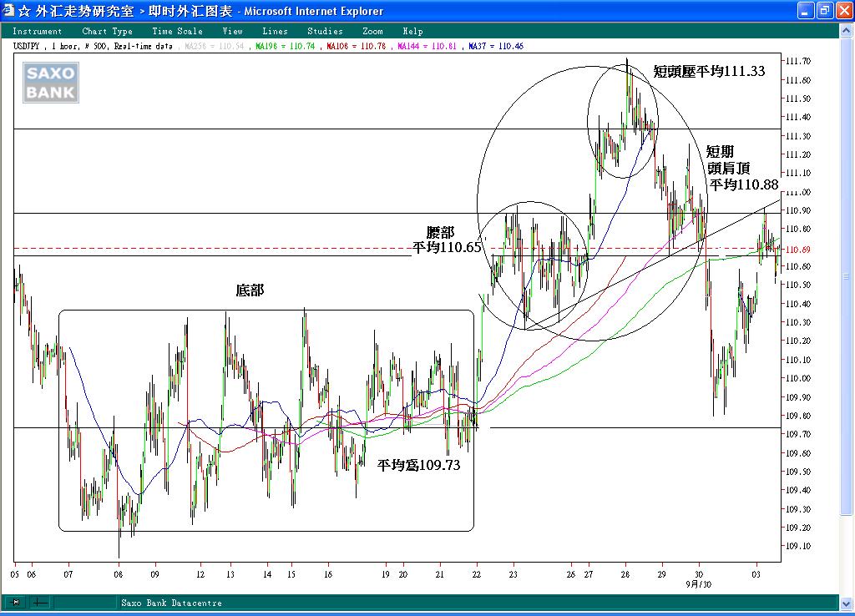Screen dimensions: 855x616
Task: Open the Chart Type menu
Action: [x=108, y=32]
